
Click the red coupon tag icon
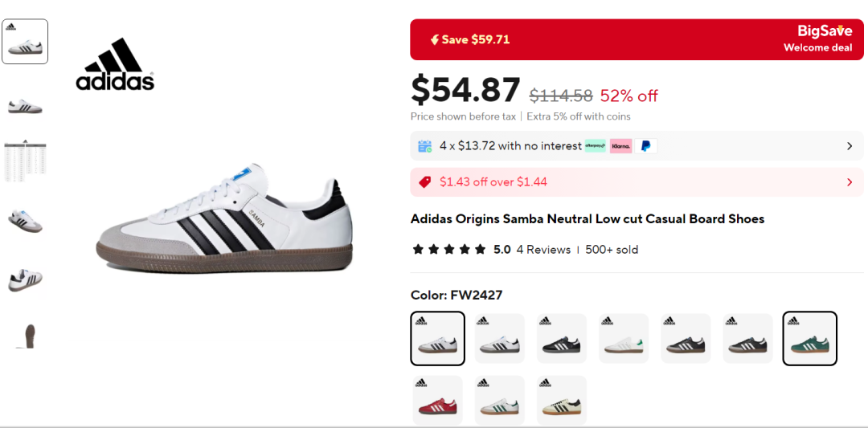tap(425, 182)
